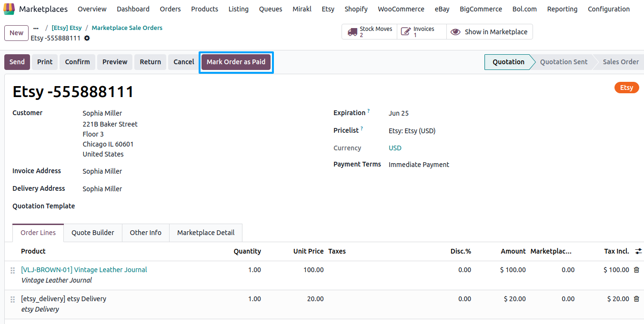The image size is (644, 324).
Task: Select the Quotation status stage
Action: click(508, 62)
